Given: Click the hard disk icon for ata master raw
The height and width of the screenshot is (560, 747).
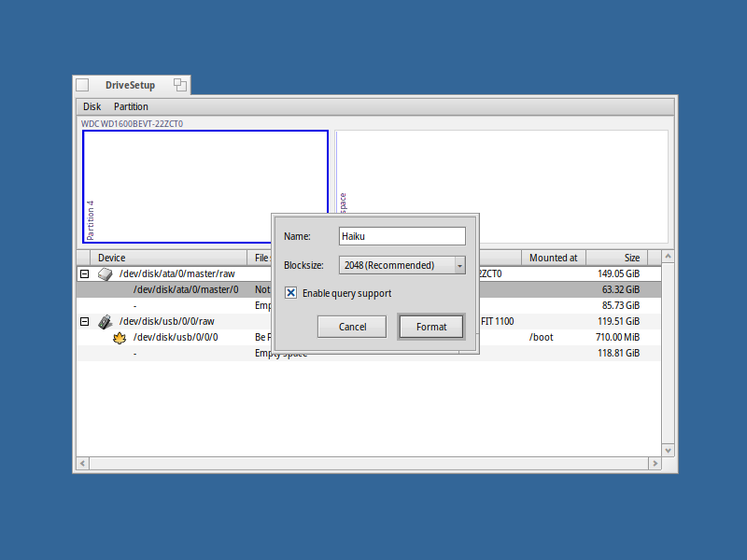Looking at the screenshot, I should coord(105,273).
